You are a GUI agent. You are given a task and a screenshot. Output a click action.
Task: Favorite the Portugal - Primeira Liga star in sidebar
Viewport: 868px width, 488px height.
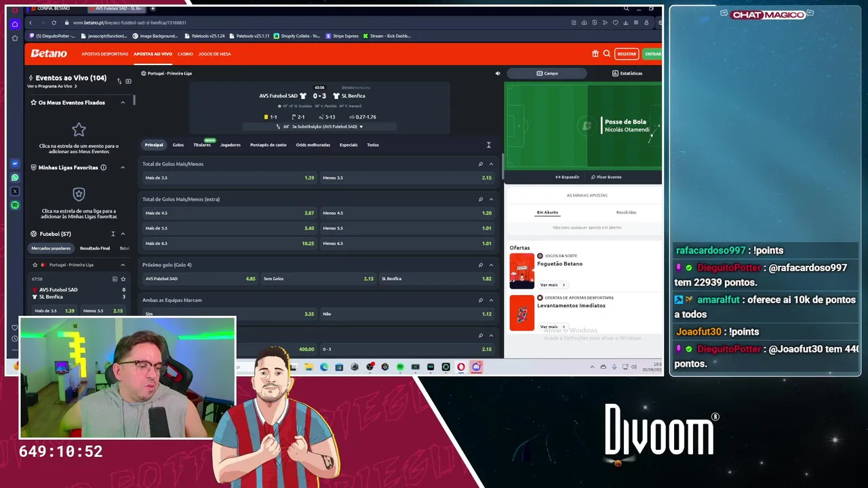[x=35, y=265]
